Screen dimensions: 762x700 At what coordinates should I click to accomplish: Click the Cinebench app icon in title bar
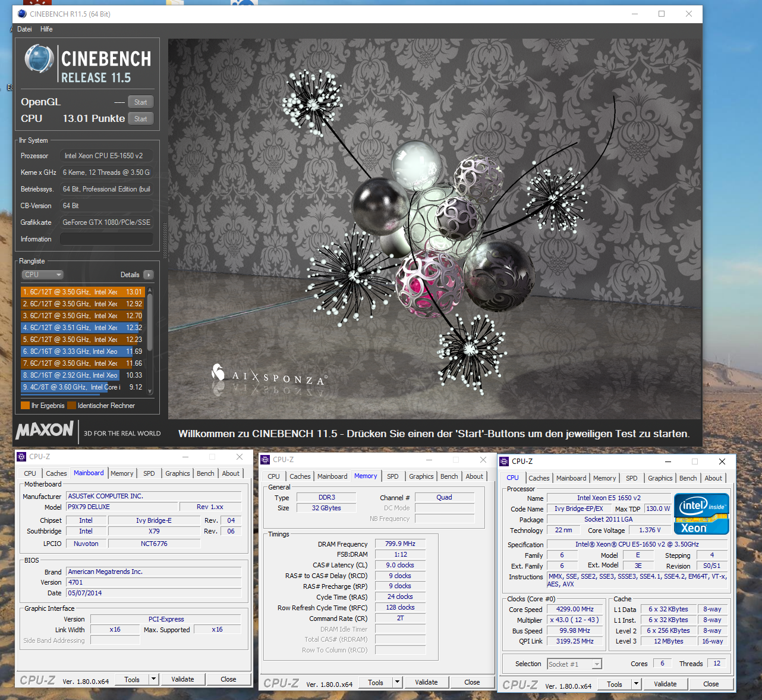pyautogui.click(x=22, y=14)
